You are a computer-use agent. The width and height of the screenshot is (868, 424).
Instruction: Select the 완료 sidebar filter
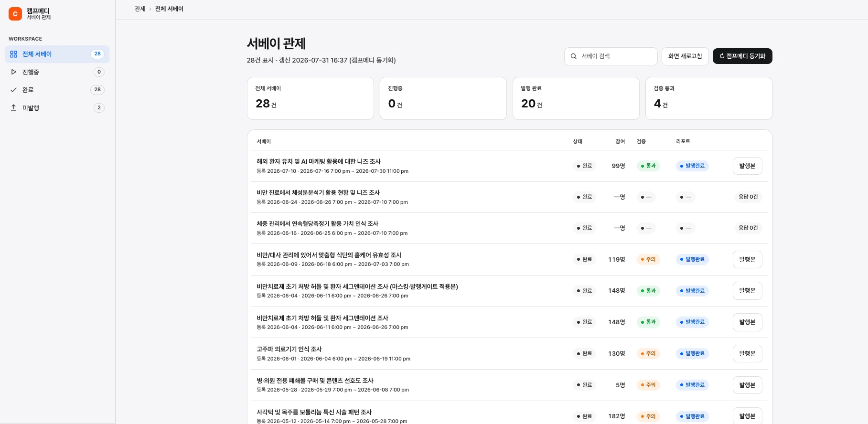(57, 90)
